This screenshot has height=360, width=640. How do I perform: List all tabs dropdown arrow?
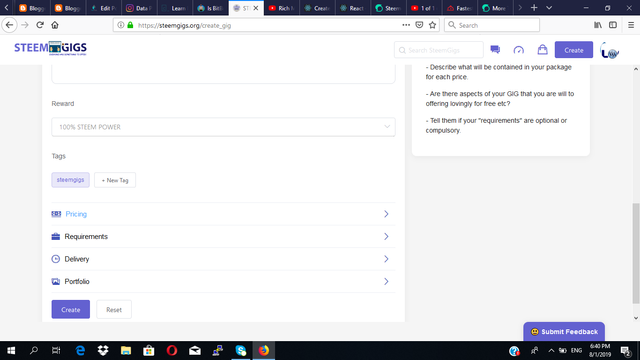549,8
